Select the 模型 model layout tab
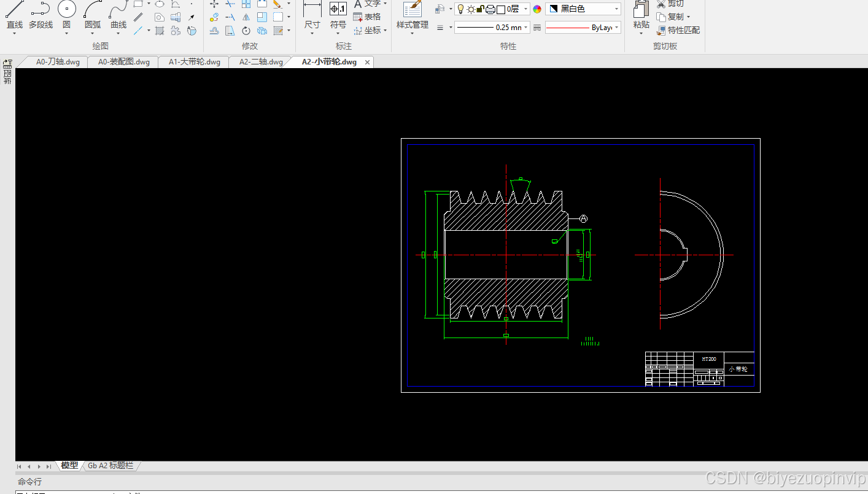This screenshot has width=868, height=494. 69,465
